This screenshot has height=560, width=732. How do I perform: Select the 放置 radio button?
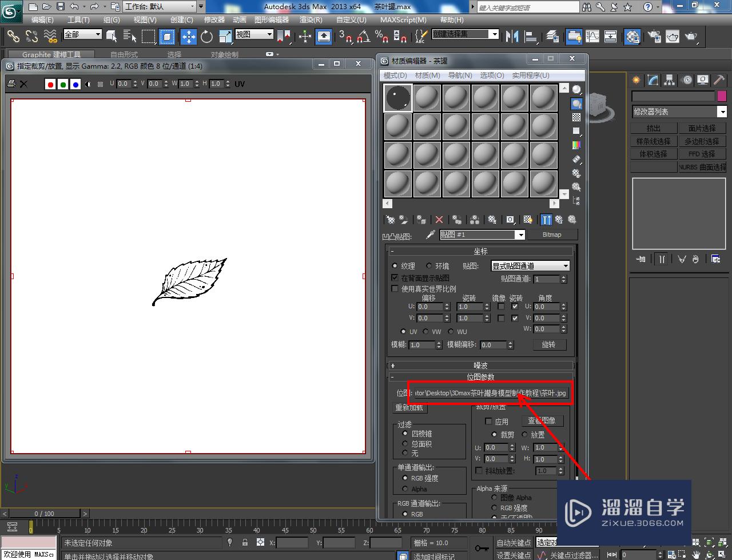point(525,435)
